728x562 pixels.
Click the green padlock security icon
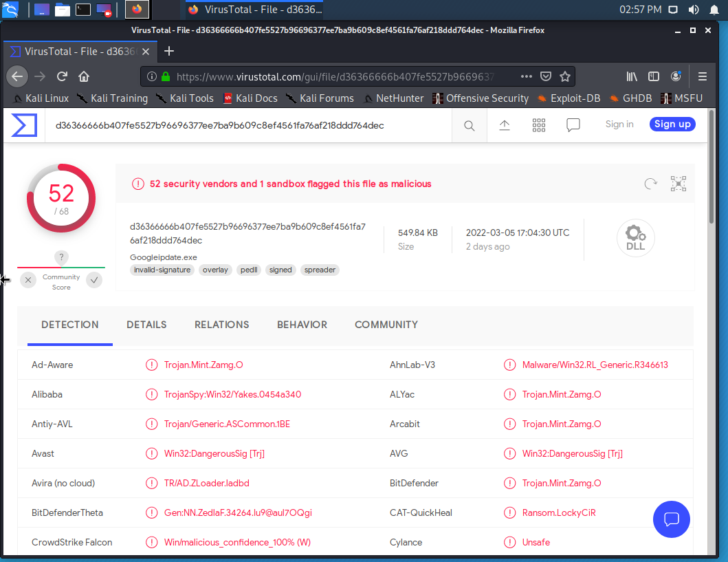(x=165, y=76)
